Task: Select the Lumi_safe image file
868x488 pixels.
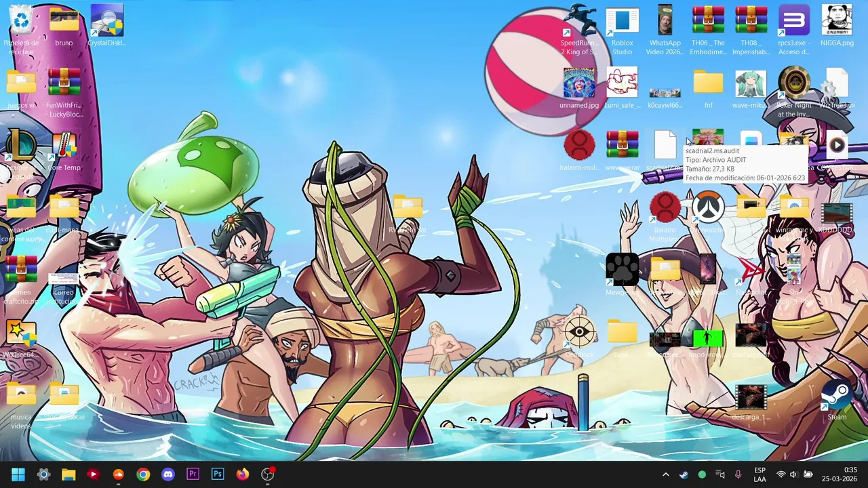Action: tap(622, 88)
